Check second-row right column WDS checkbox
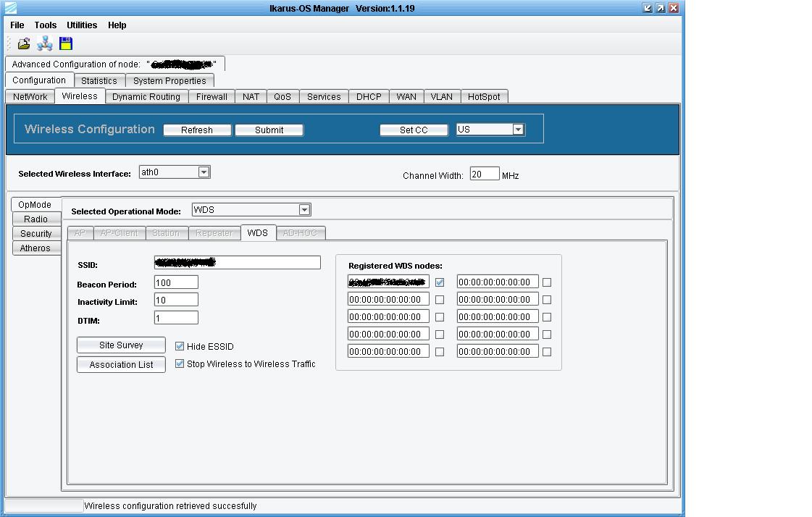 [547, 300]
